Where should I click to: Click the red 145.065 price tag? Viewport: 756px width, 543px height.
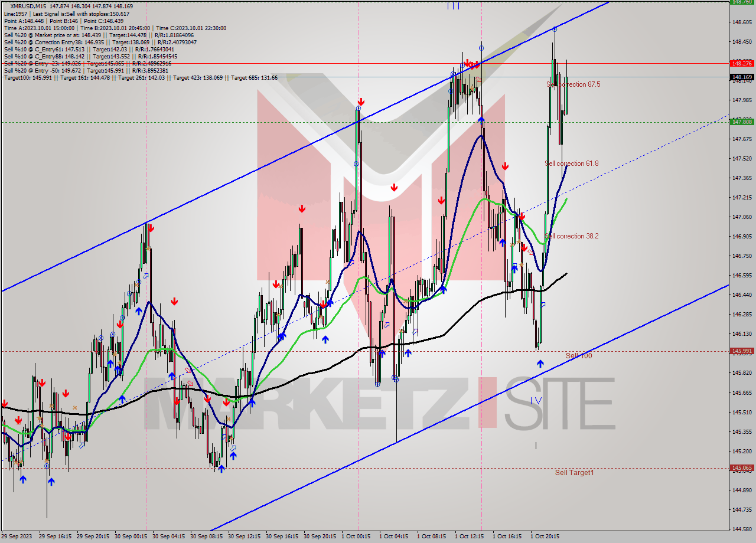pos(742,467)
